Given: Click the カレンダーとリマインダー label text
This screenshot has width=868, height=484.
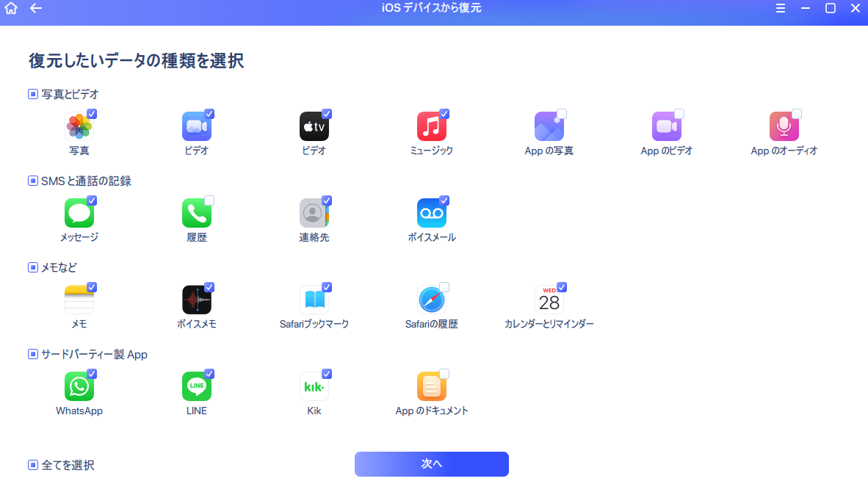Looking at the screenshot, I should (549, 324).
